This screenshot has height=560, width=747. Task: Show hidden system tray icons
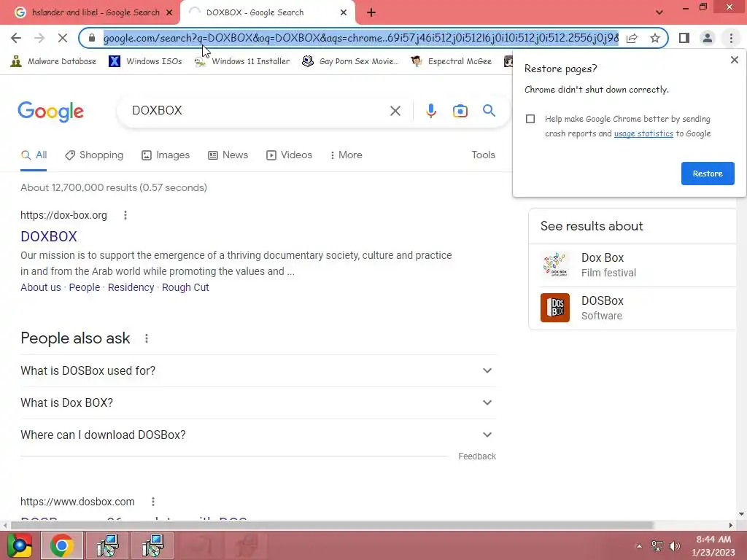[x=639, y=546]
